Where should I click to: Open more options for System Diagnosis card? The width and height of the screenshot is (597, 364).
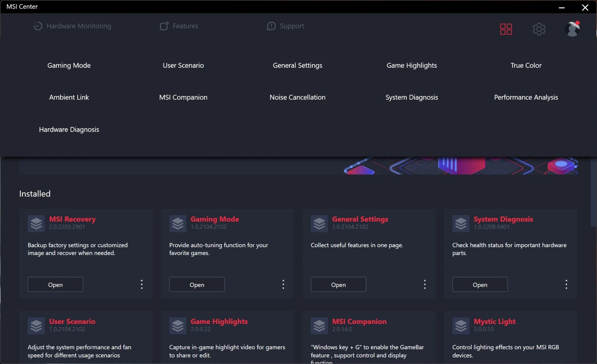click(x=566, y=284)
